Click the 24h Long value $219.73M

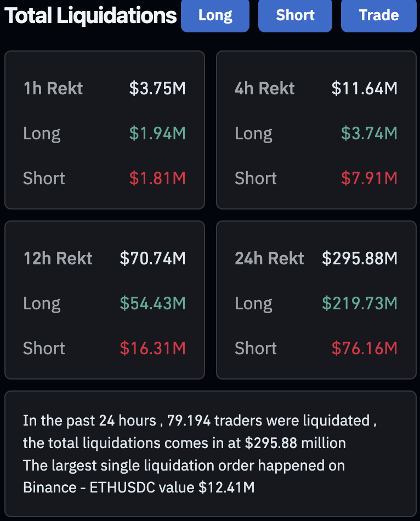pos(359,303)
